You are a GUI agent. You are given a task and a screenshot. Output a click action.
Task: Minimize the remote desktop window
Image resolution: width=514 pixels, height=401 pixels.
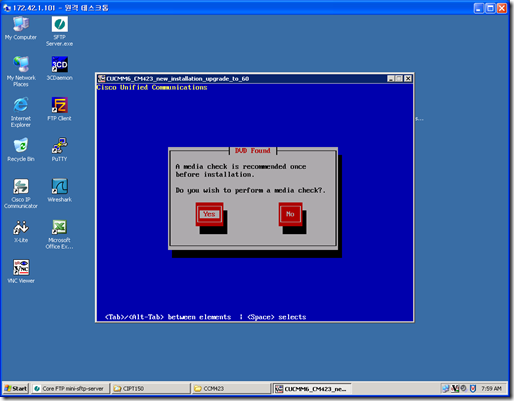click(x=479, y=8)
